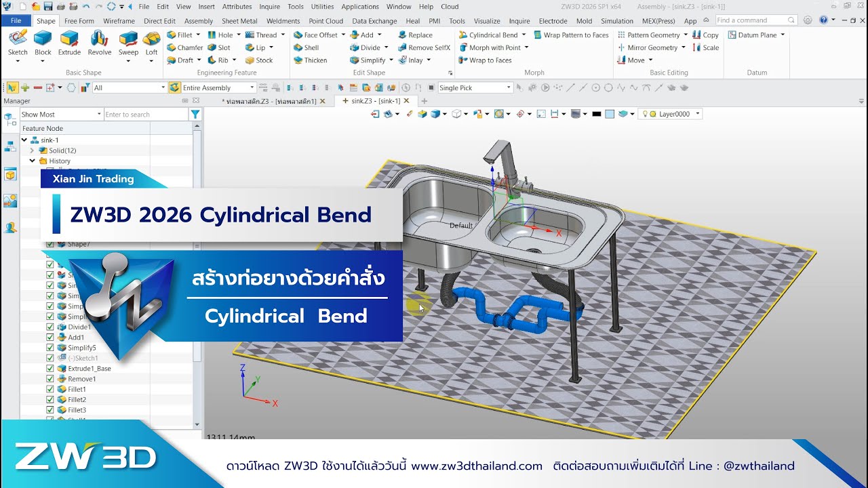Click the Simplify button
868x488 pixels.
[x=372, y=60]
